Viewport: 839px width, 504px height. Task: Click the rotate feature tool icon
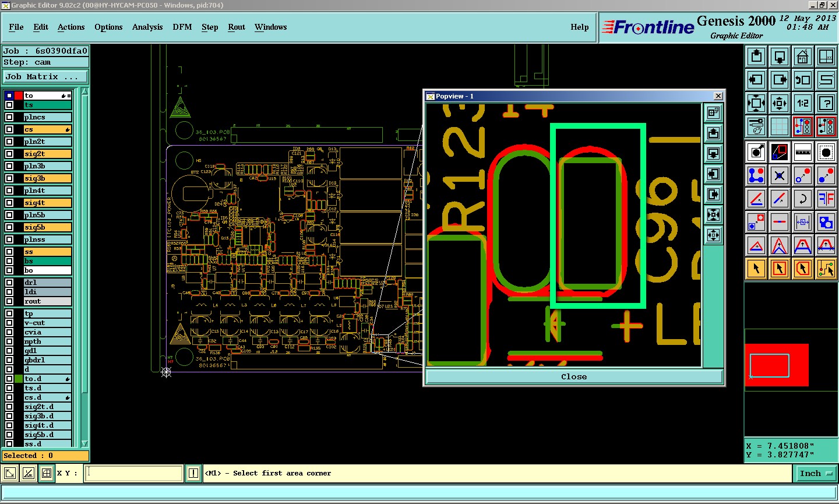click(x=803, y=199)
